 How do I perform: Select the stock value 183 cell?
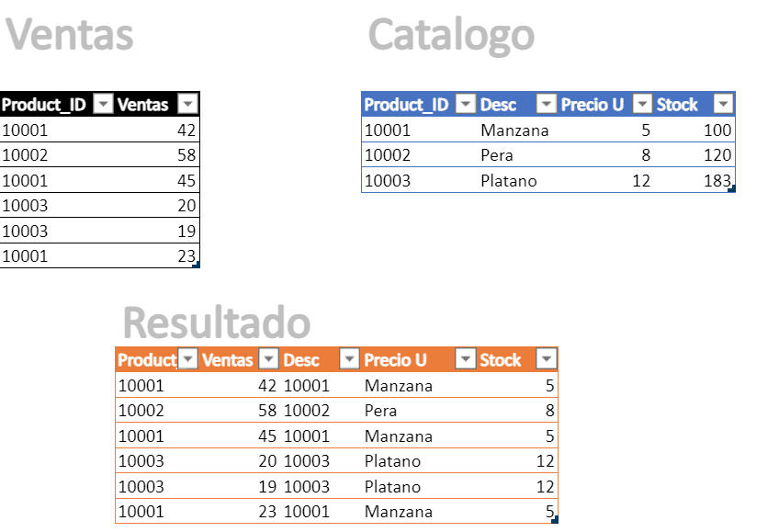(x=694, y=181)
